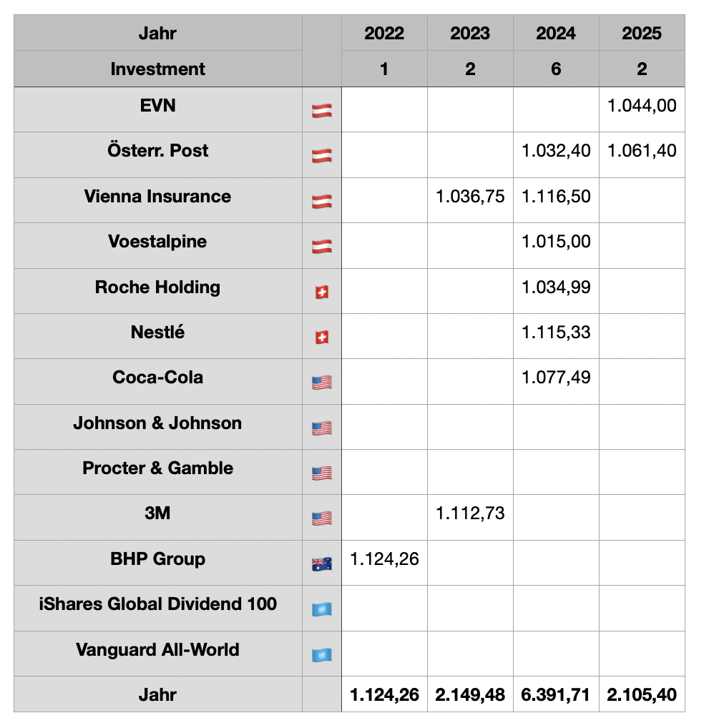
Task: Select the 3M 2023 value 1.112,73
Action: [470, 513]
